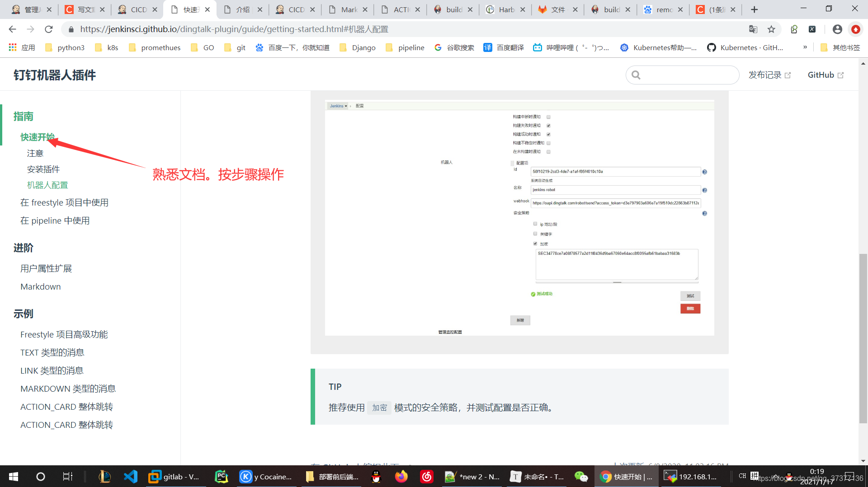The width and height of the screenshot is (868, 487).
Task: Open the Kugou music player taskbar item
Action: (x=266, y=477)
